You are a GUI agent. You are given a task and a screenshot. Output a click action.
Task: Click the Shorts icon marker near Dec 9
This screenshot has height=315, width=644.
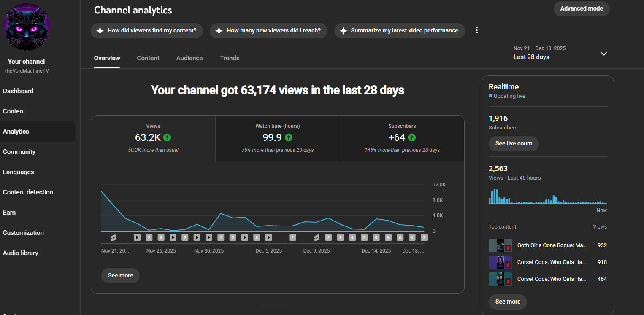tap(317, 238)
